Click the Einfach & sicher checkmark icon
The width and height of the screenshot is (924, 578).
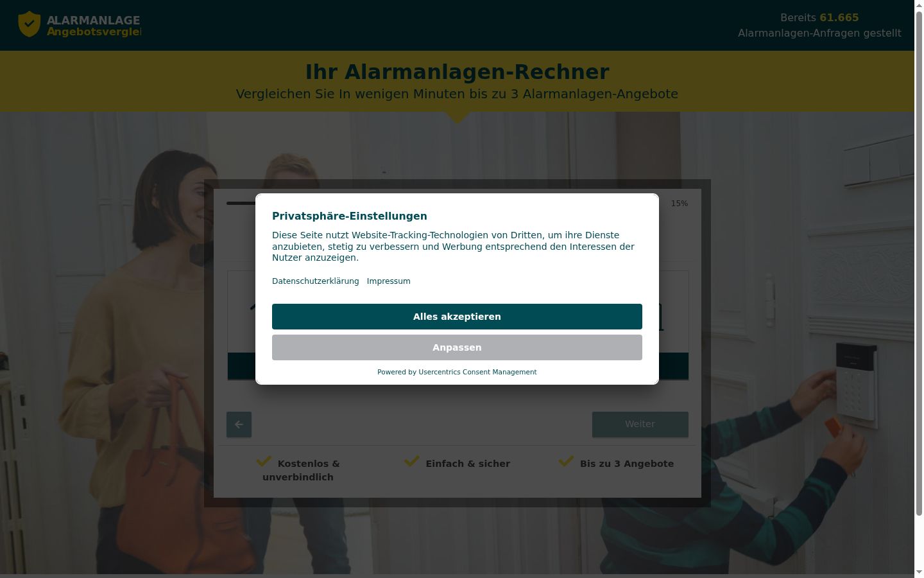[x=412, y=461]
